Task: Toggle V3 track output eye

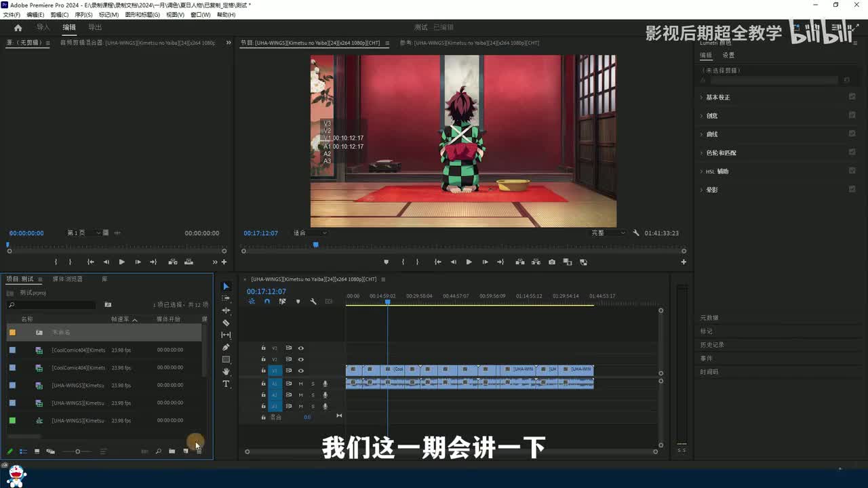Action: tap(301, 348)
